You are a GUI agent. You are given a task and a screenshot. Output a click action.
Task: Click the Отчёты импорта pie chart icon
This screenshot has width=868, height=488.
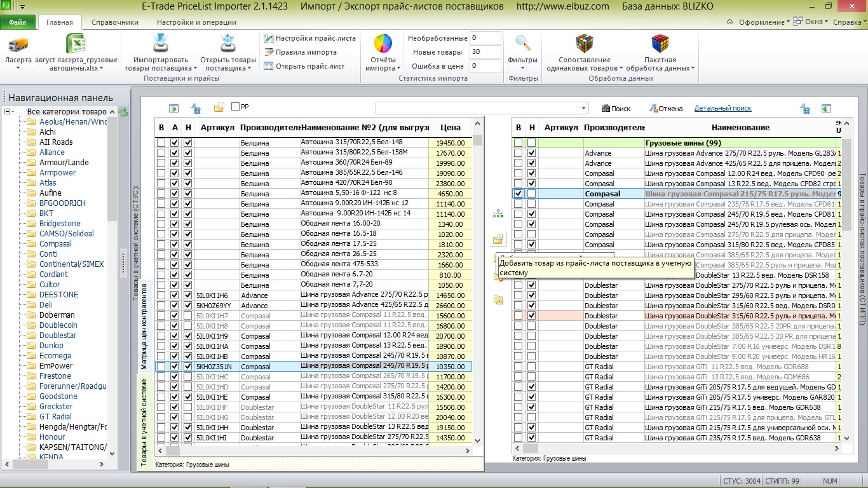[383, 43]
